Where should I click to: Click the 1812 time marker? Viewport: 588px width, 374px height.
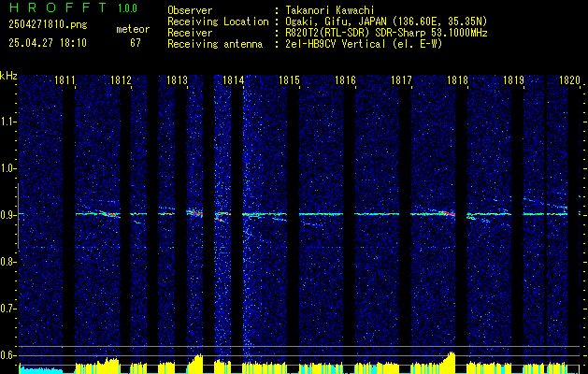(x=121, y=79)
